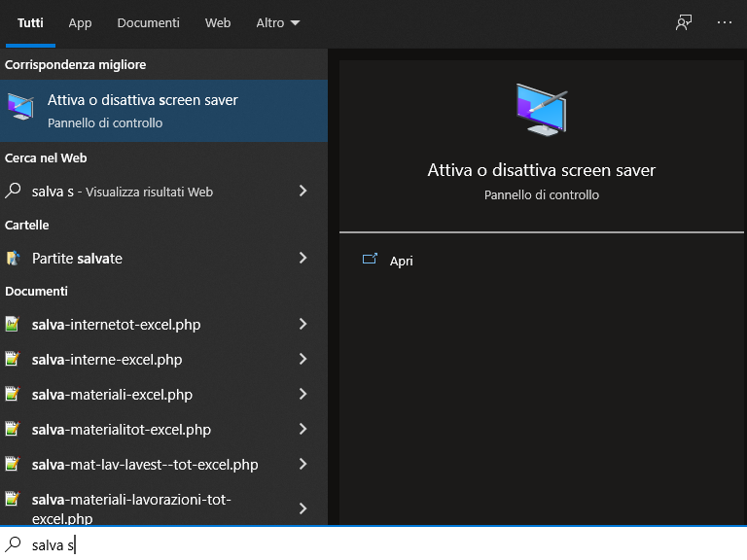
Task: Click the 'Corrispondenza migliore' section header
Action: (x=75, y=64)
